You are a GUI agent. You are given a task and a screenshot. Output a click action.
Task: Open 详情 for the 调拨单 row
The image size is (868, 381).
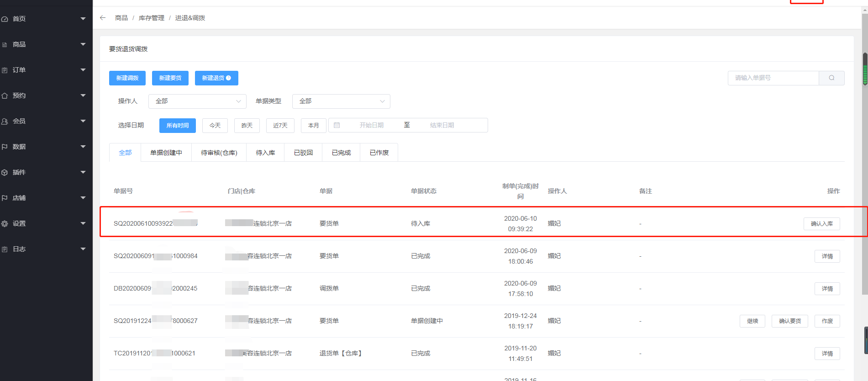click(827, 289)
